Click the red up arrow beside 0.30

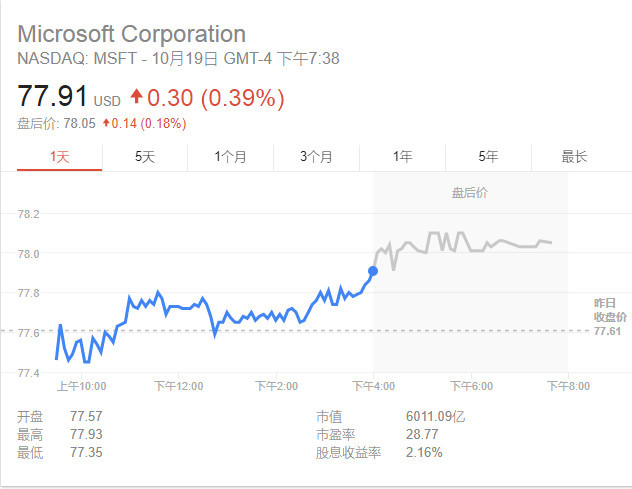click(x=137, y=96)
